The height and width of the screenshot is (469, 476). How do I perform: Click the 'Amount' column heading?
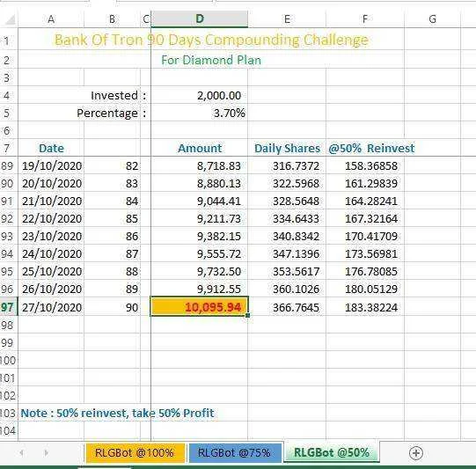[200, 148]
